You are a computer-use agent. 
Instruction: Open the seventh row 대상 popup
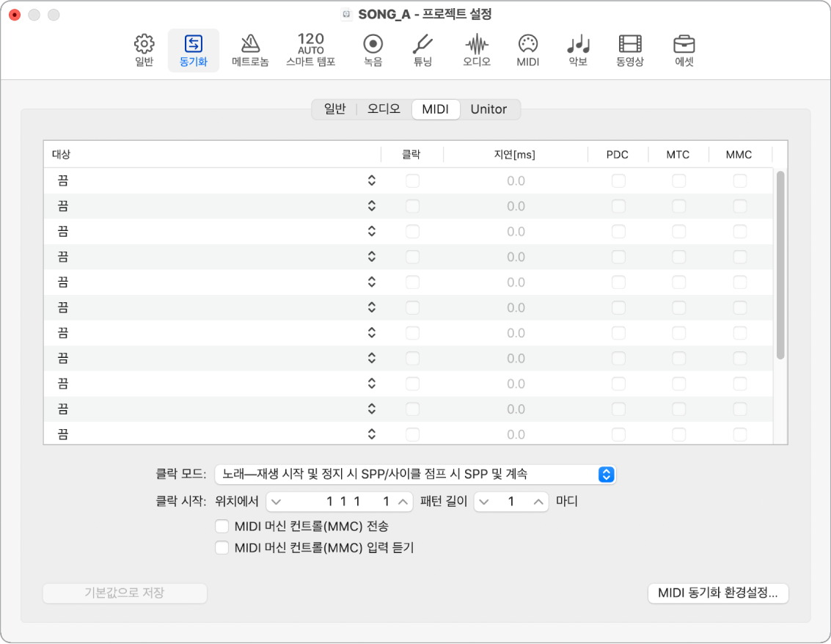(x=215, y=334)
